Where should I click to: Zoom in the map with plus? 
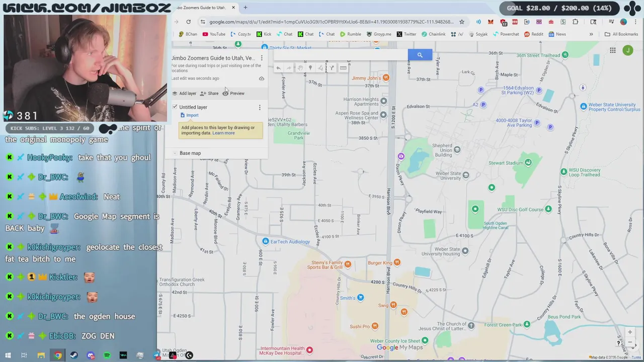point(629,332)
